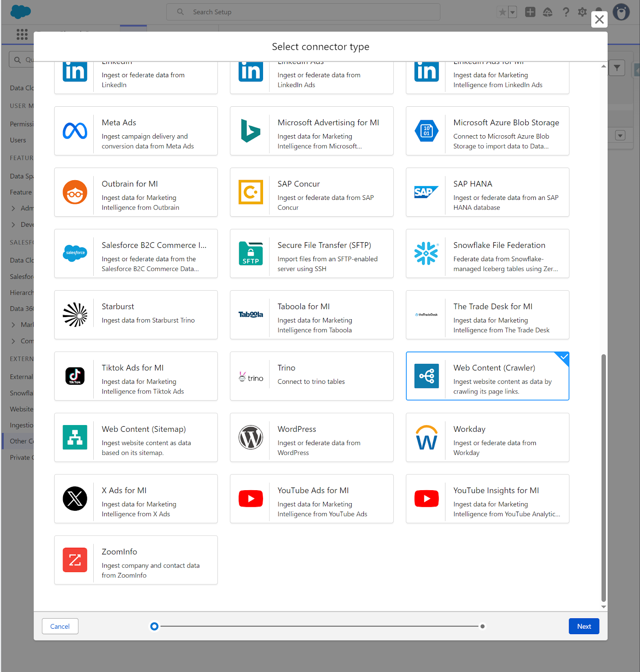Pick the Tiktok Ads for MI icon
The image size is (640, 672).
coord(75,376)
